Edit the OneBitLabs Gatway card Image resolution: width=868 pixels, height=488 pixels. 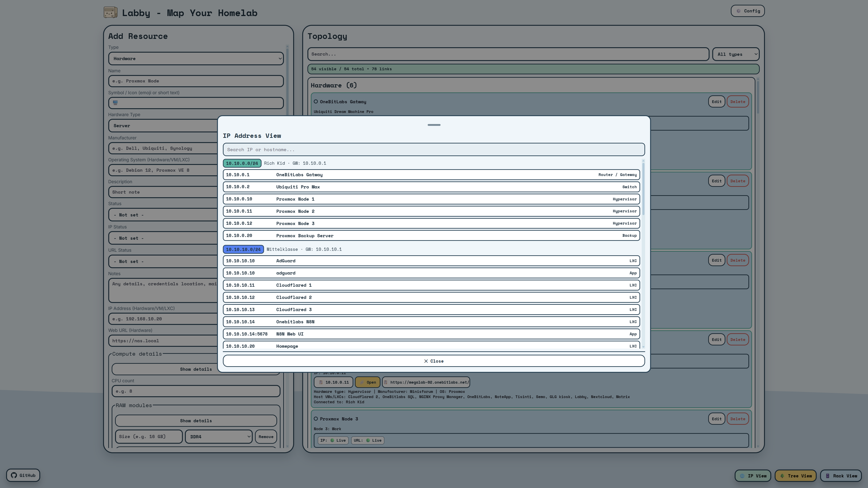pyautogui.click(x=716, y=101)
